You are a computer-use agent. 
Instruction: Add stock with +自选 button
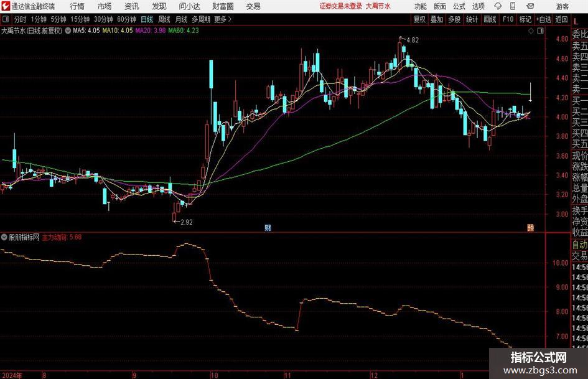[543, 19]
